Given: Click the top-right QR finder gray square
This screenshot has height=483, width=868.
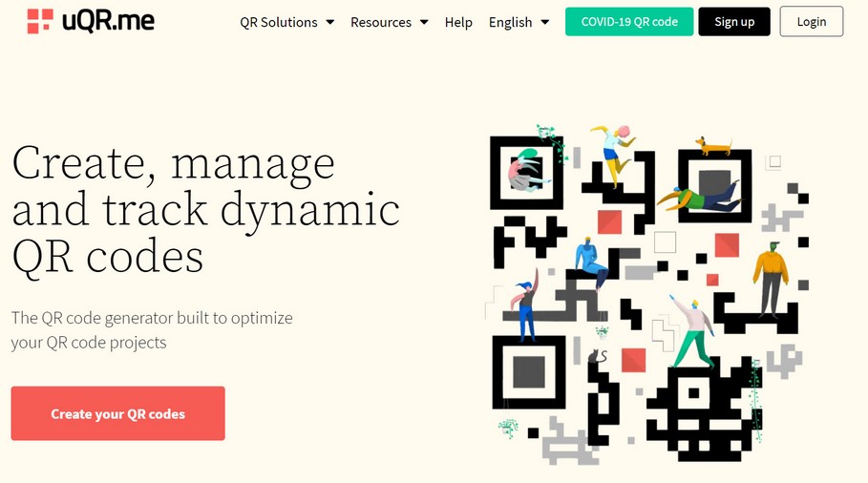Looking at the screenshot, I should pyautogui.click(x=714, y=181).
